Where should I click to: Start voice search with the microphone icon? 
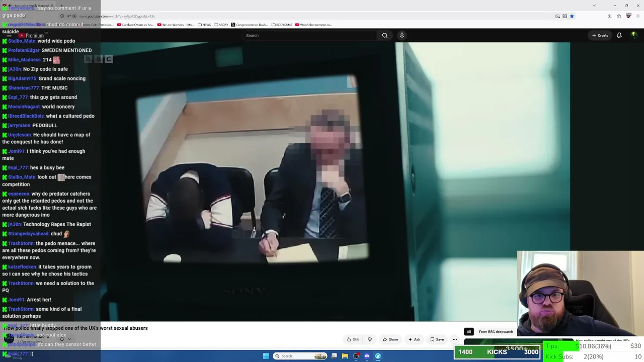coord(401,35)
